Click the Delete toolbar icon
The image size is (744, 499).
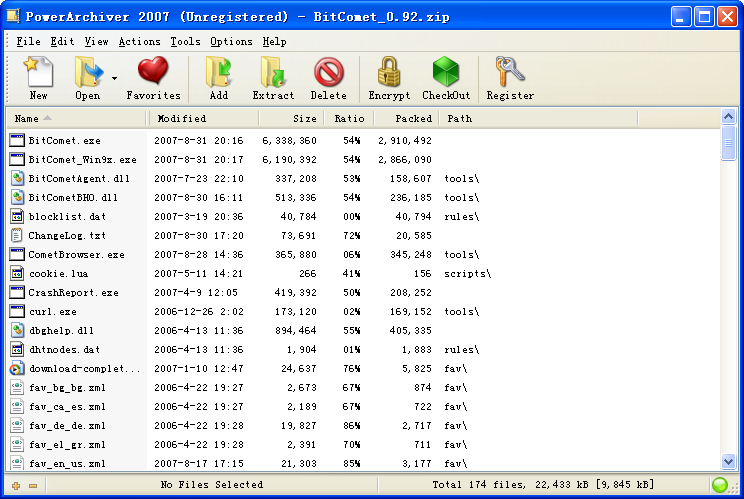(328, 72)
